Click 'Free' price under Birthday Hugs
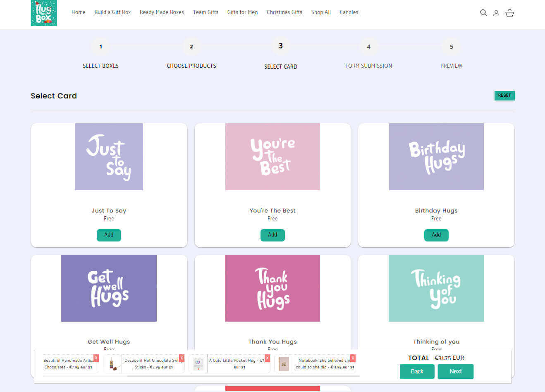Viewport: 545px width, 392px height. pos(436,219)
